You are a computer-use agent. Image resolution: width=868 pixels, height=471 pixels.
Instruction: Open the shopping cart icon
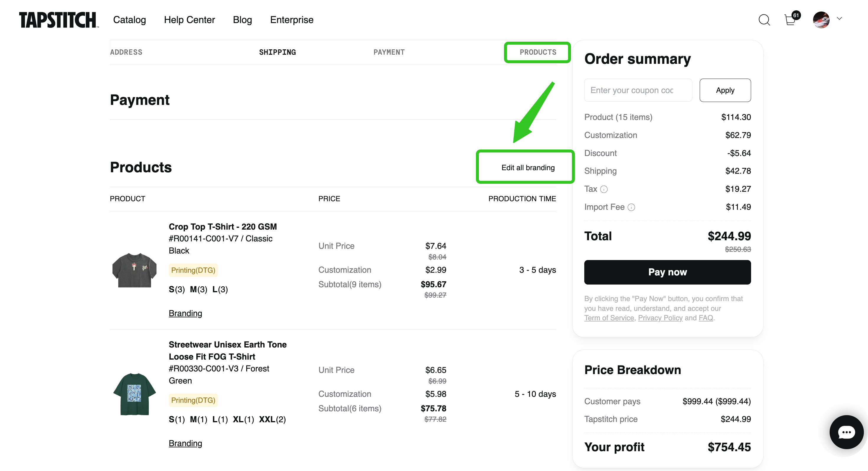790,20
